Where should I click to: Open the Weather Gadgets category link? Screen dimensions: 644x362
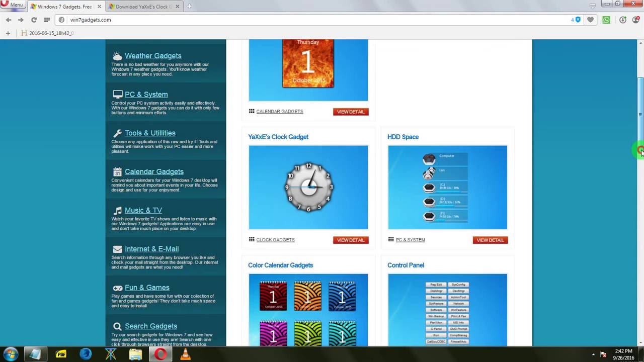click(153, 56)
